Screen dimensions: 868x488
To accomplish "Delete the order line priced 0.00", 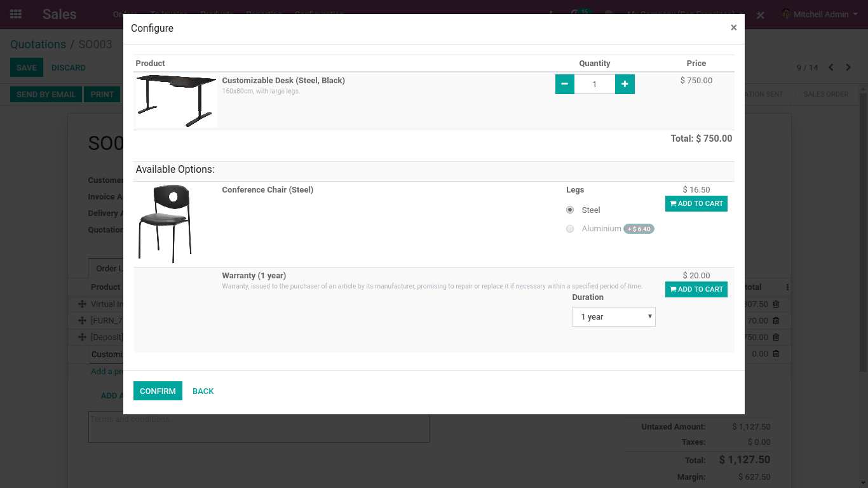I will click(x=776, y=354).
